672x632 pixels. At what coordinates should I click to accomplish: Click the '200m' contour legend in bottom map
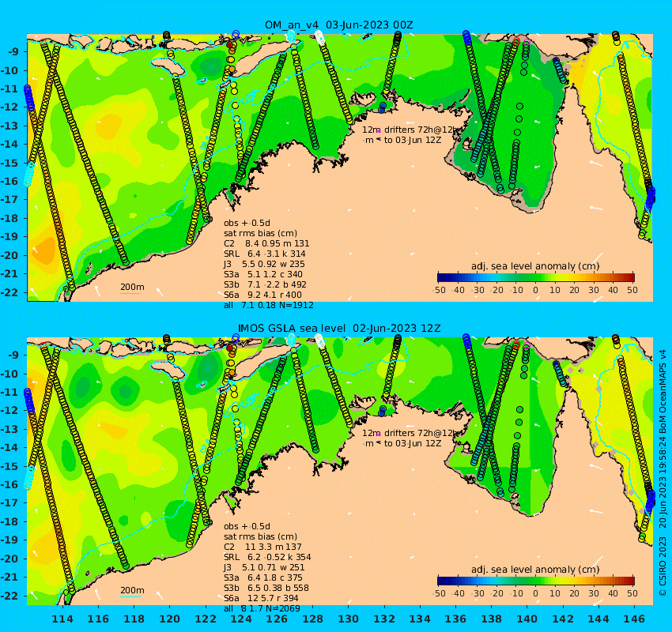[132, 592]
